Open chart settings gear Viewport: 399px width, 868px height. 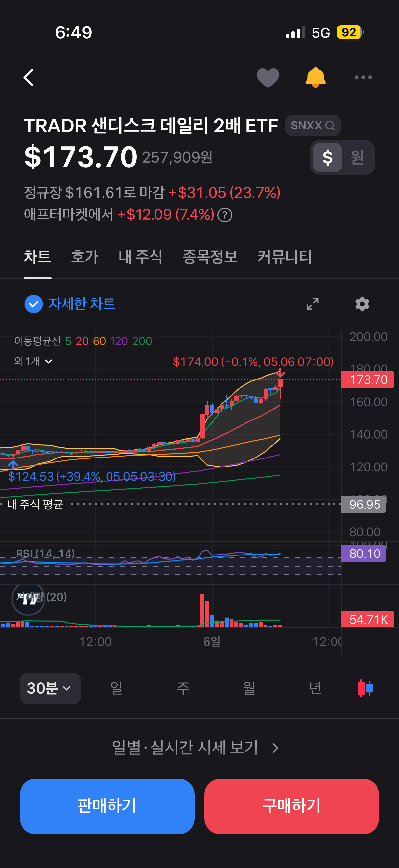(362, 304)
